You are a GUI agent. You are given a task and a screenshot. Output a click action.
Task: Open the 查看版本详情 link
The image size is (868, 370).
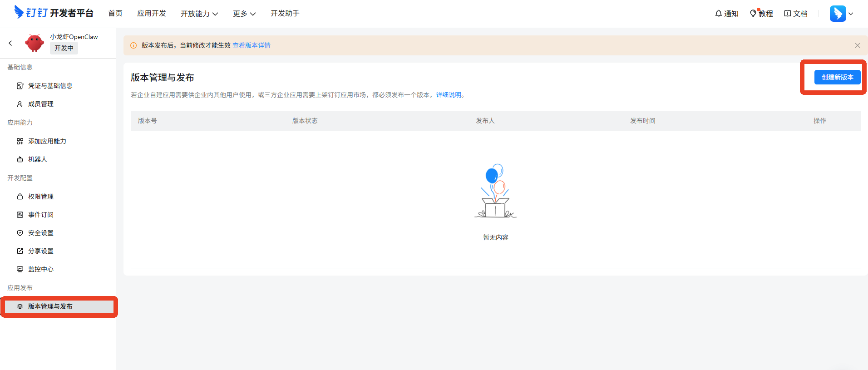click(x=252, y=45)
